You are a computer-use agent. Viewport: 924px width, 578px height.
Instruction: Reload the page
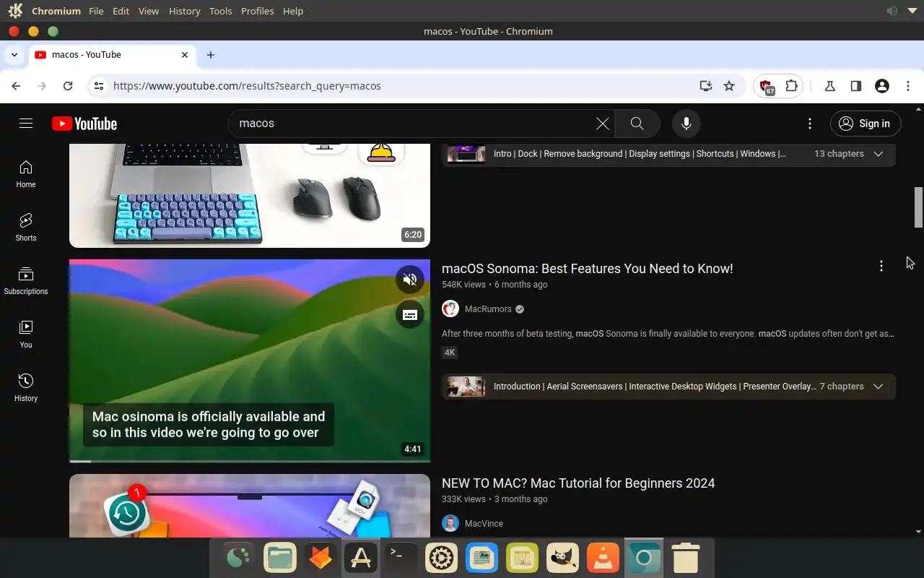pyautogui.click(x=68, y=86)
